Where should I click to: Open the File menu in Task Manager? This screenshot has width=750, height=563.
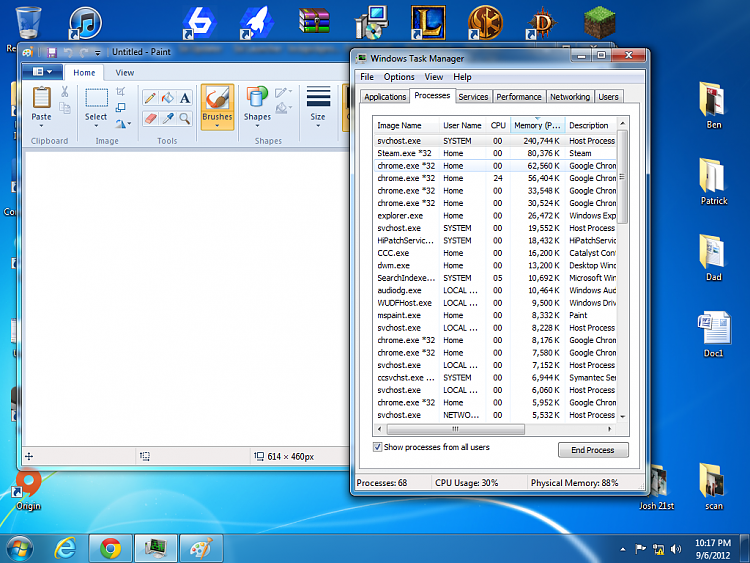tap(367, 77)
